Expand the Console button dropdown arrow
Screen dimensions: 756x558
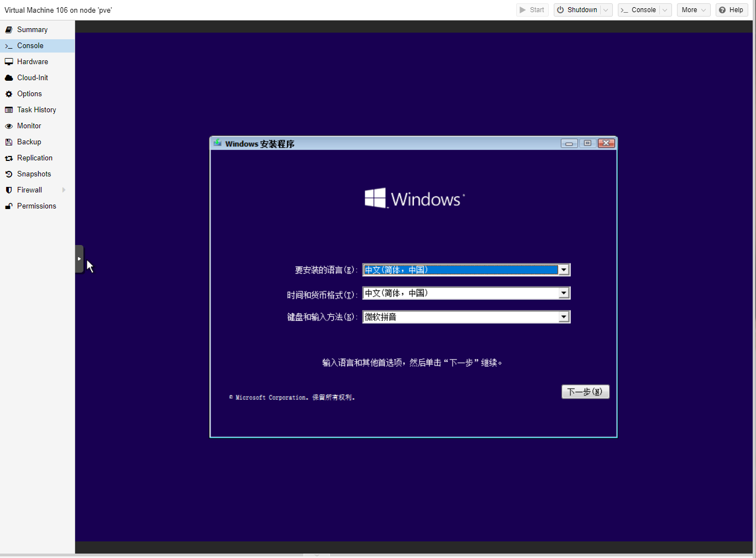coord(665,10)
